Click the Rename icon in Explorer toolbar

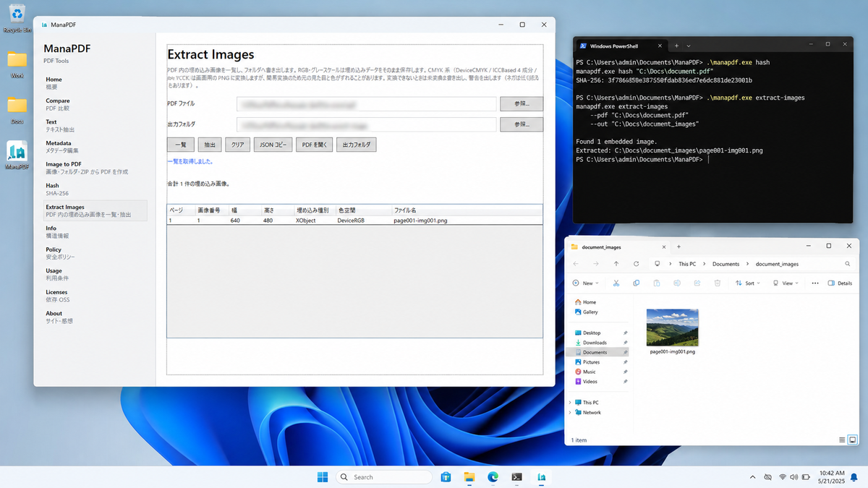[x=677, y=283]
